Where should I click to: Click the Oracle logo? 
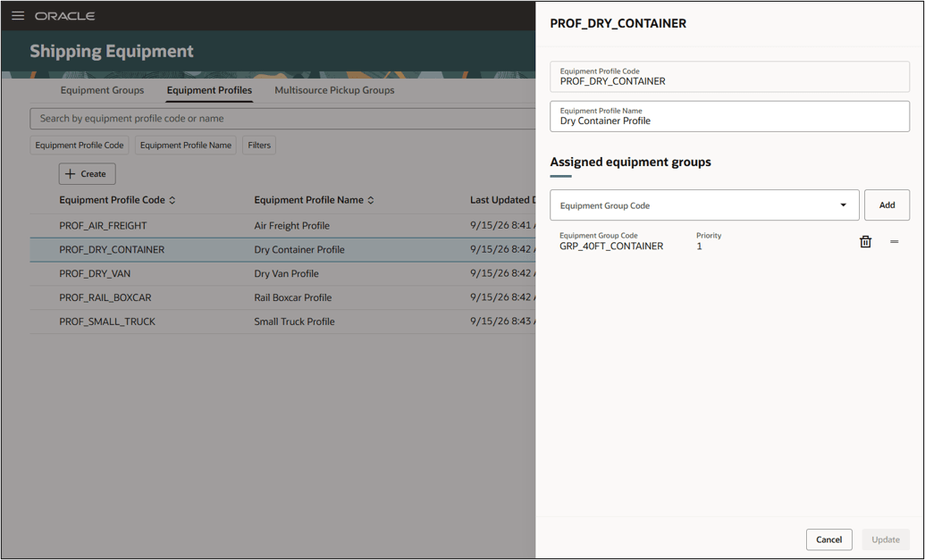click(x=65, y=16)
